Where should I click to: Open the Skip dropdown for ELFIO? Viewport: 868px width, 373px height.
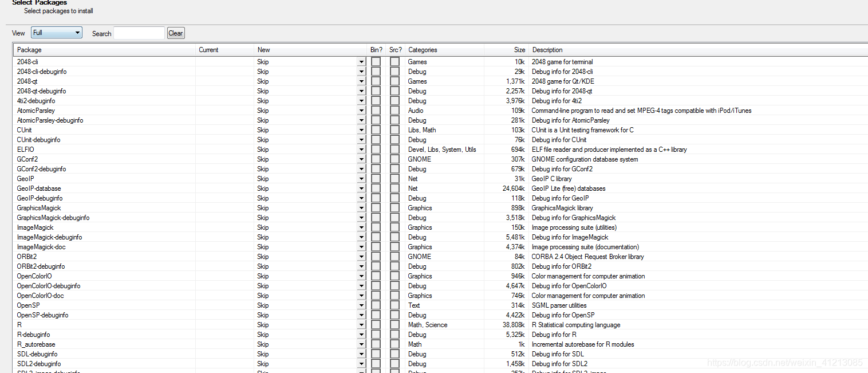(x=361, y=150)
